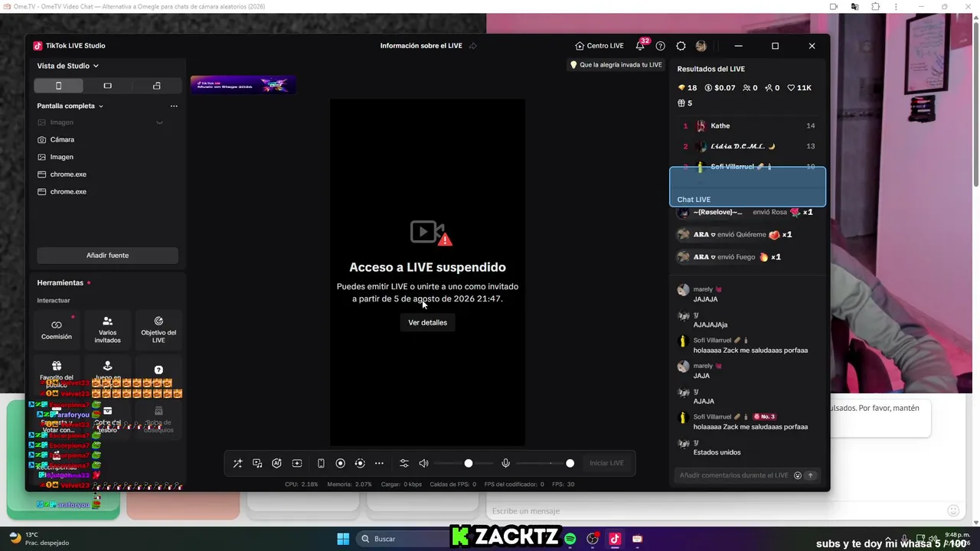Viewport: 980px width, 551px height.
Task: Open Ver detalles for suspended access
Action: 427,322
